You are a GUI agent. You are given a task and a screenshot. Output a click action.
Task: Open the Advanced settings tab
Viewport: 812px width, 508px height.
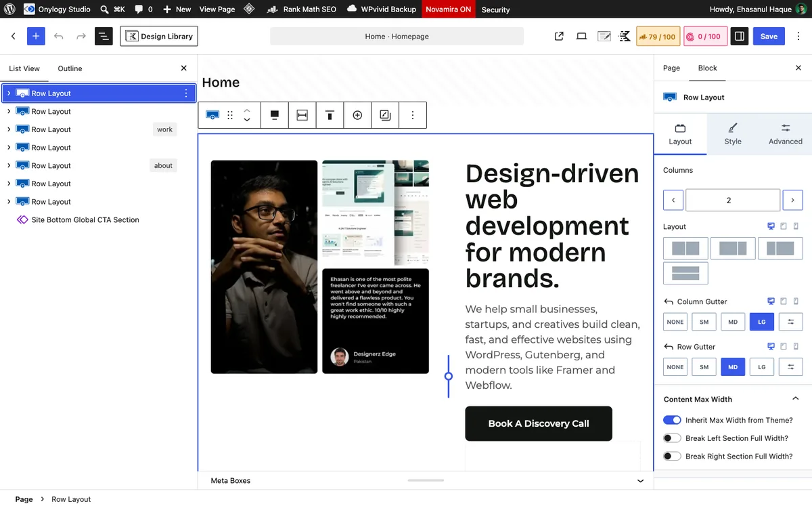click(786, 134)
